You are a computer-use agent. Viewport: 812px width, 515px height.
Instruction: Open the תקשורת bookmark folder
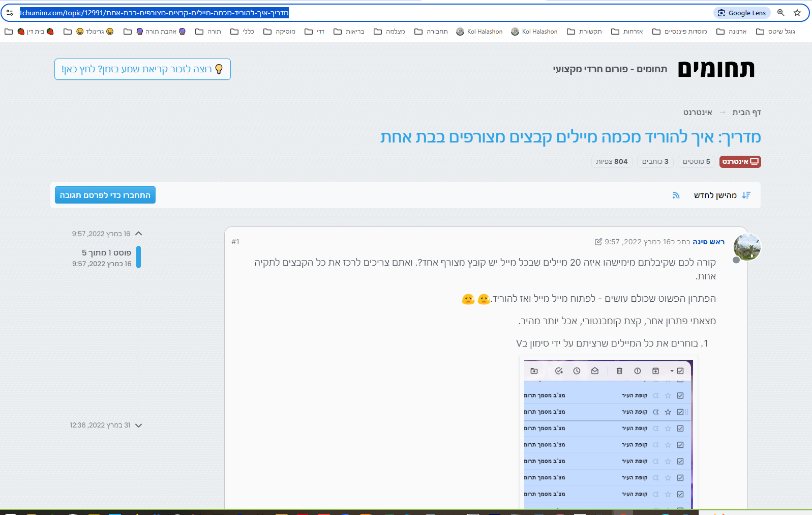[x=584, y=32]
